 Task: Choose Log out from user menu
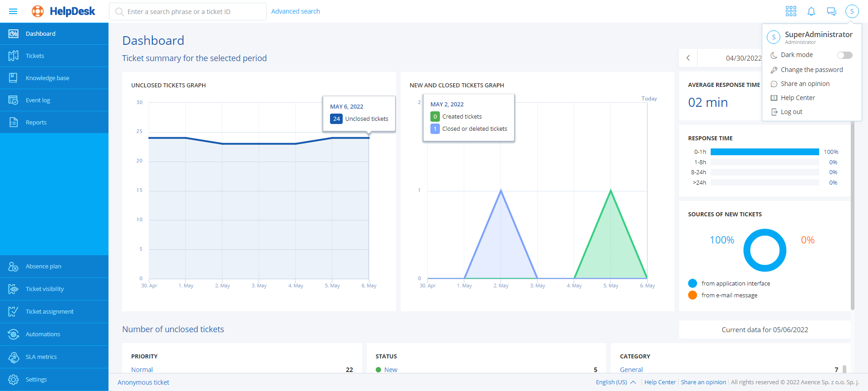pyautogui.click(x=791, y=112)
